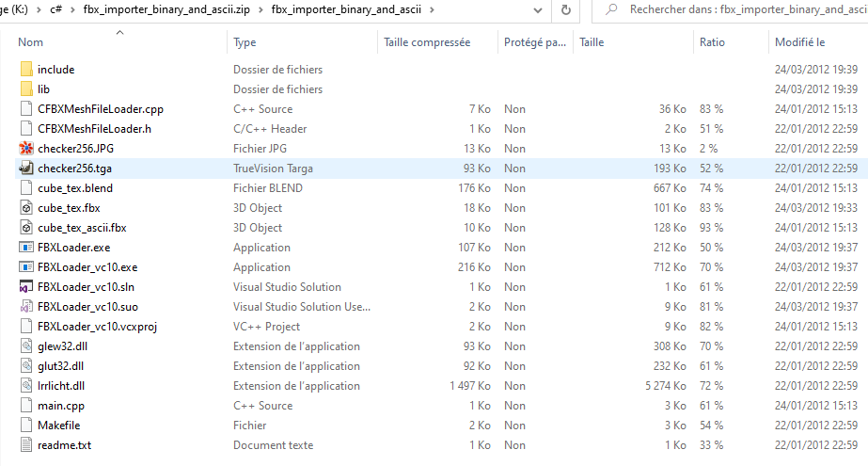This screenshot has width=868, height=466.
Task: Click the checker256.tga Targa icon
Action: tap(26, 169)
